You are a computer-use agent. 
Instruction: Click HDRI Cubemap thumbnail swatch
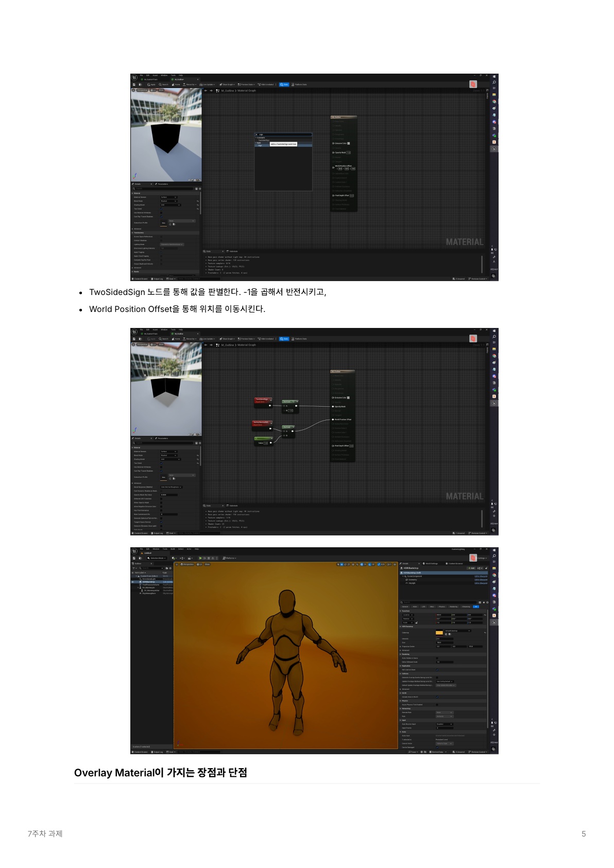[439, 633]
